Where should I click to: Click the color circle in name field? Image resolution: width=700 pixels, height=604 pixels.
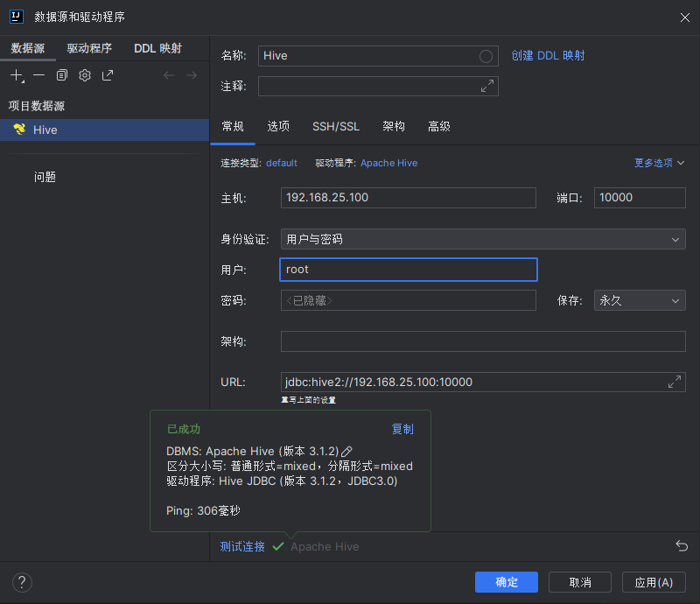[486, 56]
